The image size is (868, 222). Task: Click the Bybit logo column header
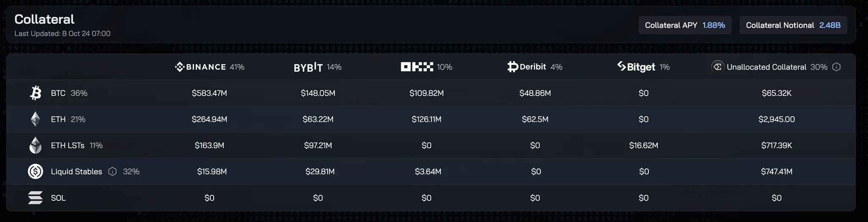(x=308, y=67)
